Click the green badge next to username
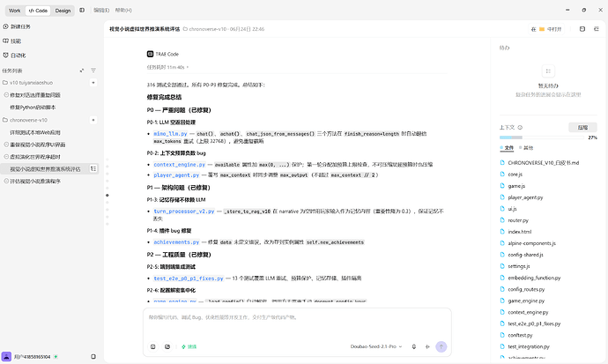This screenshot has height=364, width=608. [x=56, y=357]
